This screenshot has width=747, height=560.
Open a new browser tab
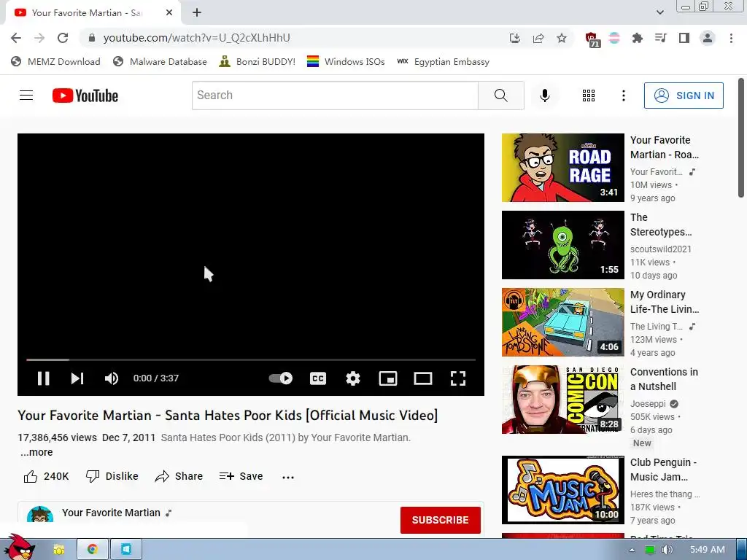pyautogui.click(x=197, y=13)
